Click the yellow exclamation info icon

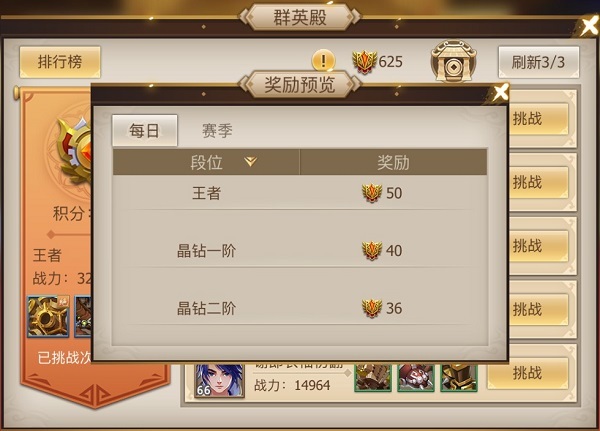pos(324,61)
